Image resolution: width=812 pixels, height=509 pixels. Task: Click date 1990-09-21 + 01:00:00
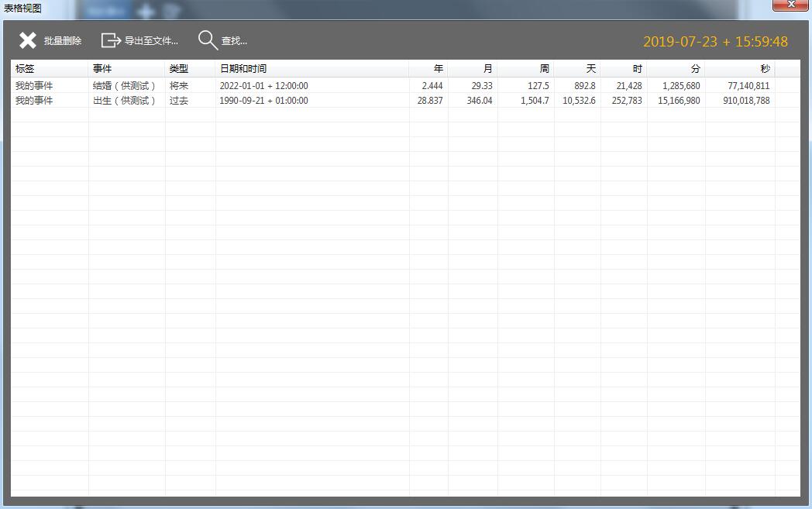tap(263, 101)
